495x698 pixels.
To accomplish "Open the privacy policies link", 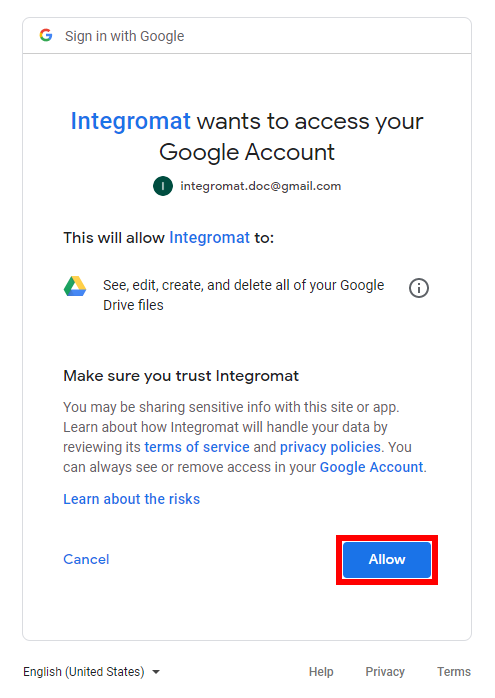I will coord(330,447).
